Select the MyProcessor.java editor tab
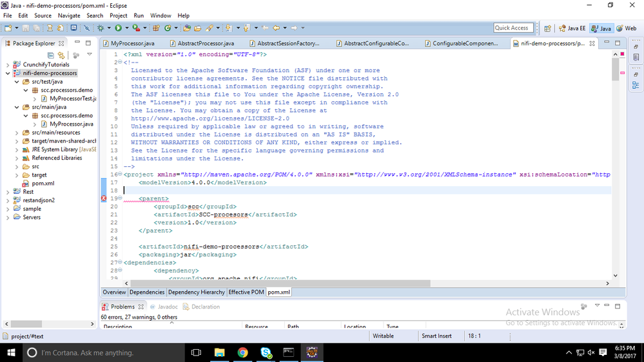This screenshot has height=362, width=644. 129,43
